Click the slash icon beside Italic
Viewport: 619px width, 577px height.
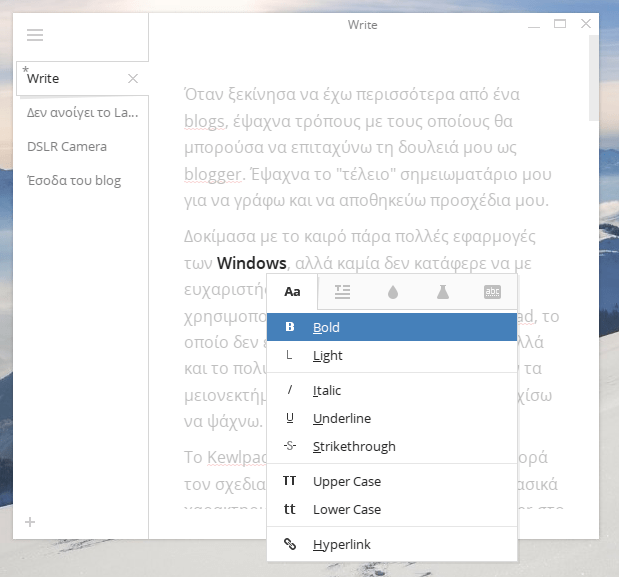tap(290, 390)
